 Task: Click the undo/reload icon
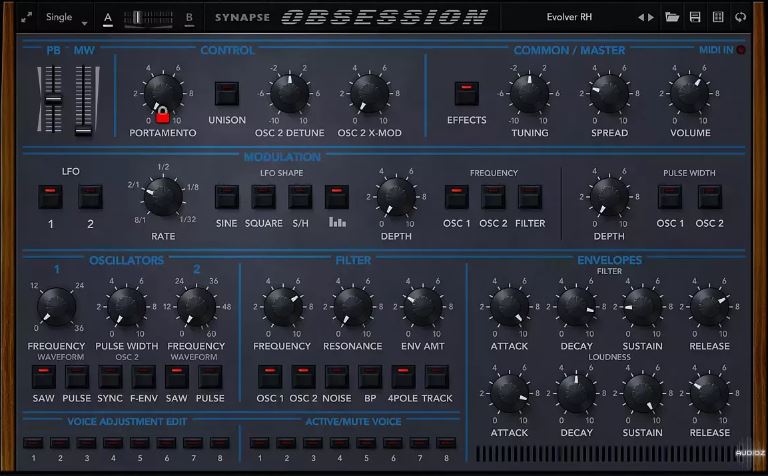coord(741,17)
